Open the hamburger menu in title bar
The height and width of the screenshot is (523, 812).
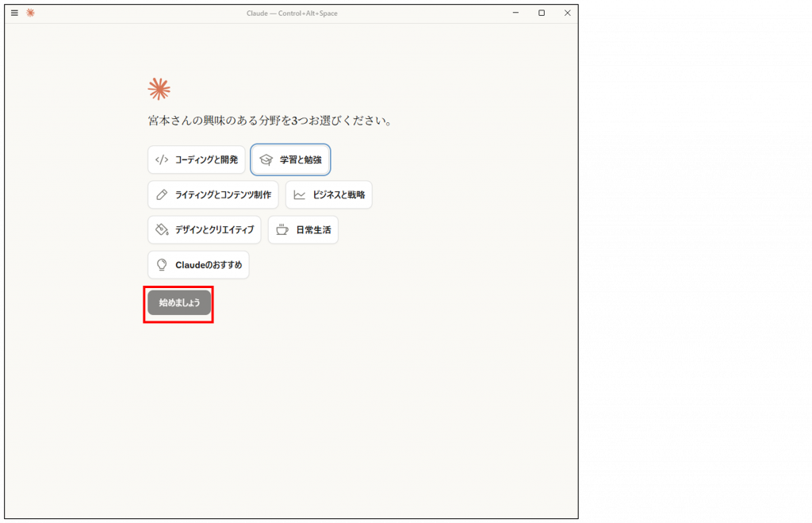coord(14,13)
